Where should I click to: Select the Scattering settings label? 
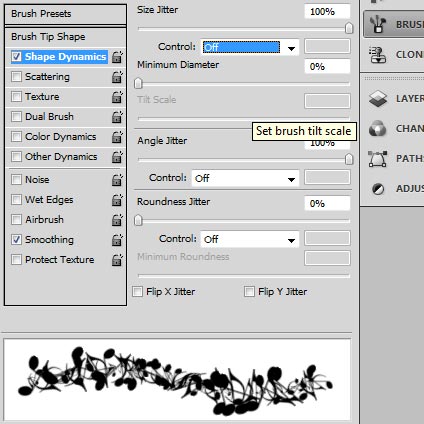(47, 77)
